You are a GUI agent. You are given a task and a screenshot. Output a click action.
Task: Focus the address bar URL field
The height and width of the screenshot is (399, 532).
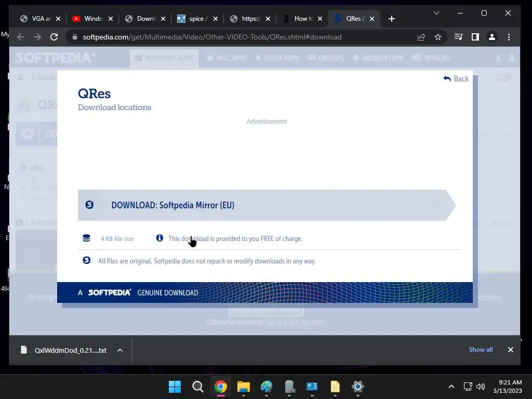(212, 37)
